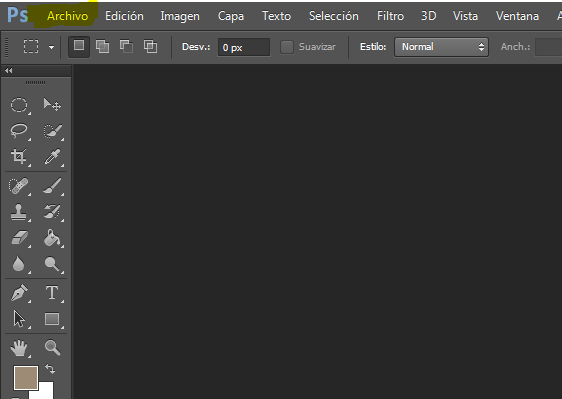
Task: Open the Texto menu
Action: [x=276, y=16]
